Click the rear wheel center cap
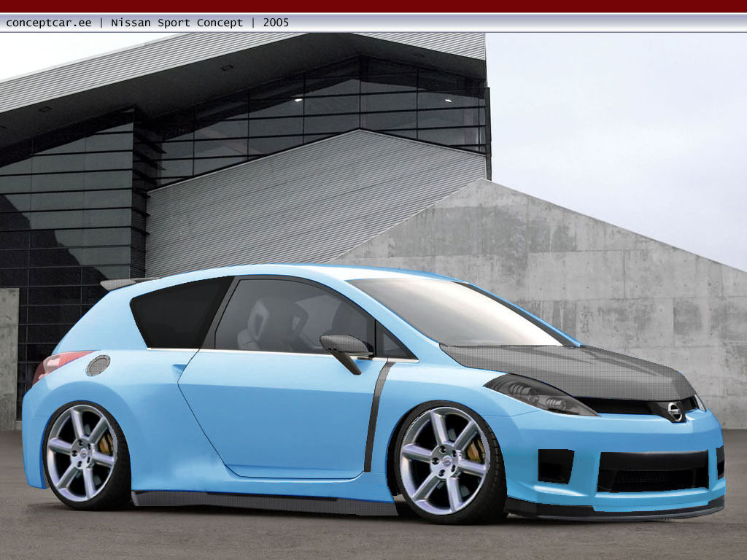 tap(81, 453)
